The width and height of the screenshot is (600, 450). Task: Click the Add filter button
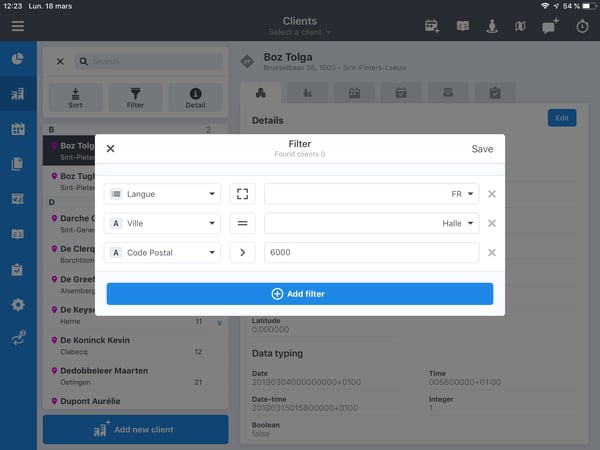(x=300, y=294)
